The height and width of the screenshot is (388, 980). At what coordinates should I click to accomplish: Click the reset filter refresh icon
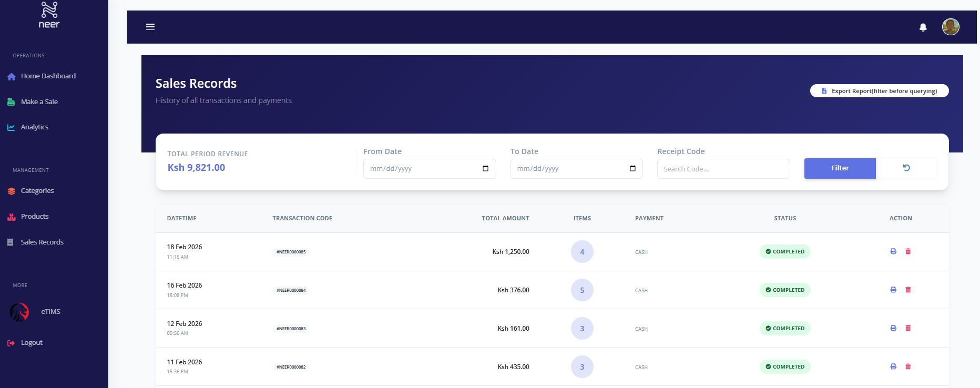[x=906, y=168]
